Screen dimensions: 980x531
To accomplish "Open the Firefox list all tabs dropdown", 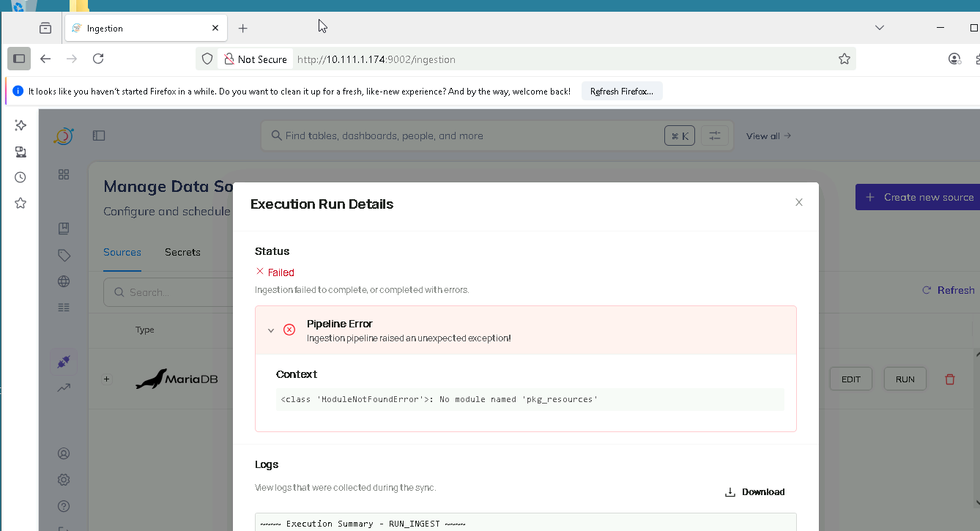I will click(x=880, y=28).
